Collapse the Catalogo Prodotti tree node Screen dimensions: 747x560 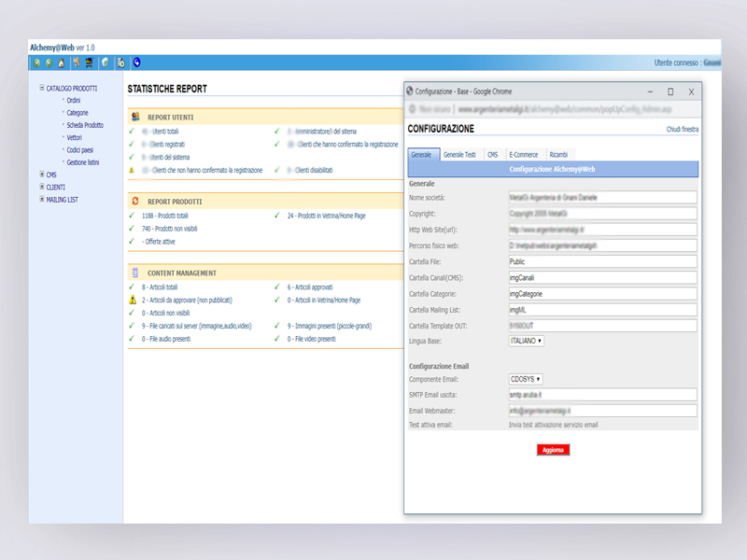tap(42, 89)
